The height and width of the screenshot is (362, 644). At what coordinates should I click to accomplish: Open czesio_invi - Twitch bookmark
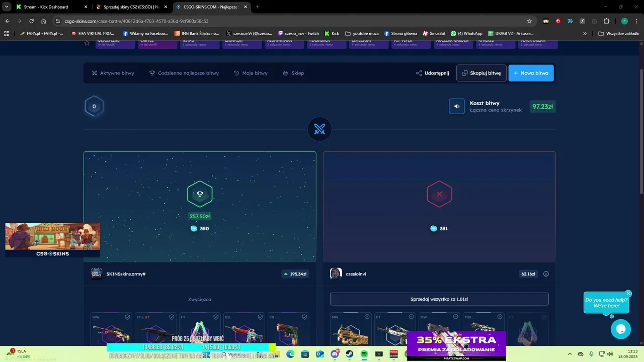pos(298,34)
